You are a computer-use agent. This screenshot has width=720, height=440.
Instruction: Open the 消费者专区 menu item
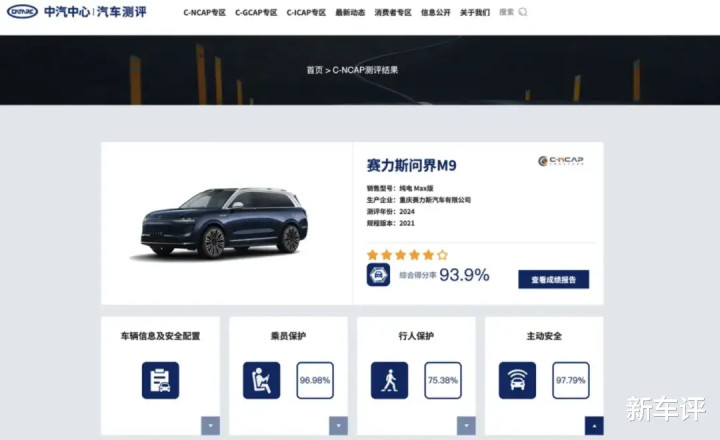point(393,12)
